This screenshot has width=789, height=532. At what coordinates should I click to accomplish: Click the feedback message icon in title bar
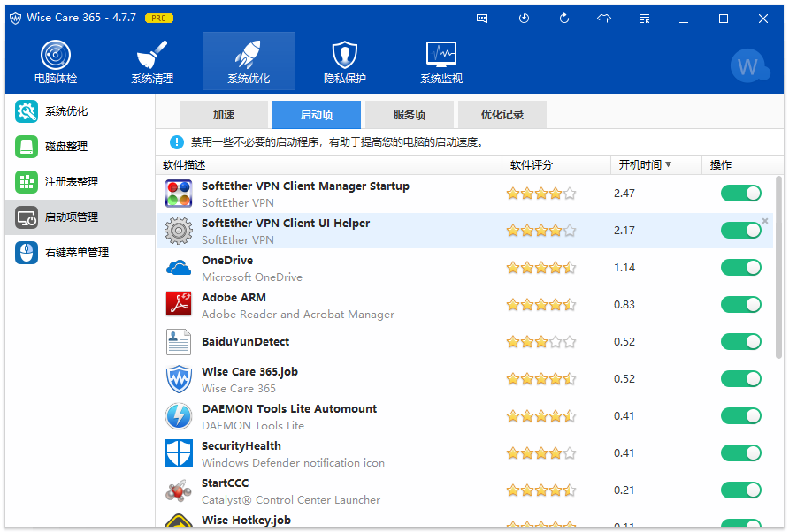point(482,19)
